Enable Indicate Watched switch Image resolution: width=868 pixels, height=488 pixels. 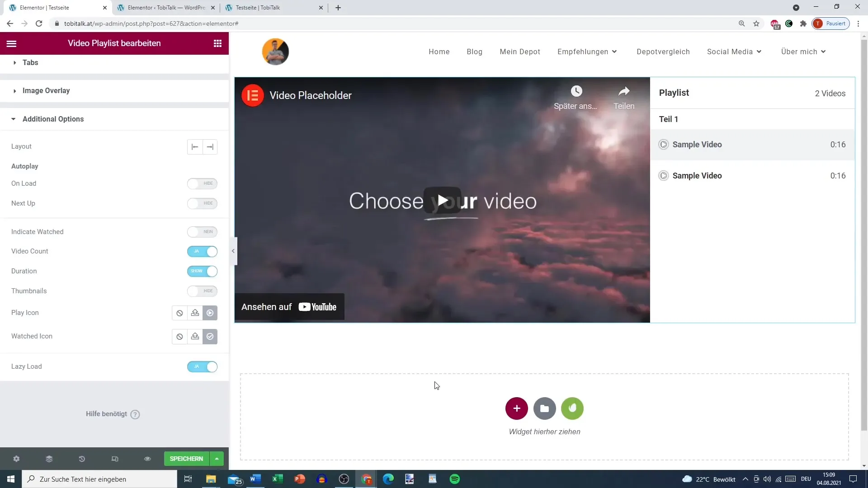coord(202,232)
